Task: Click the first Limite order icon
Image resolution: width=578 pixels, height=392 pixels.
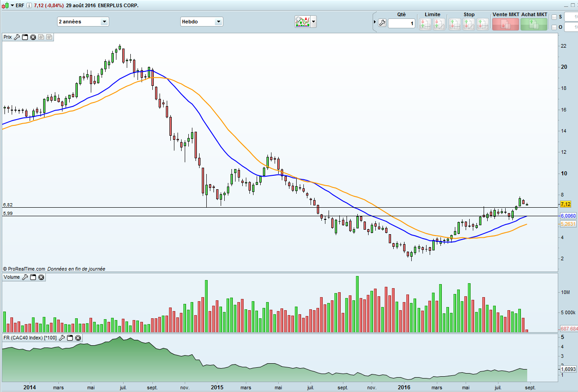Action: [425, 24]
